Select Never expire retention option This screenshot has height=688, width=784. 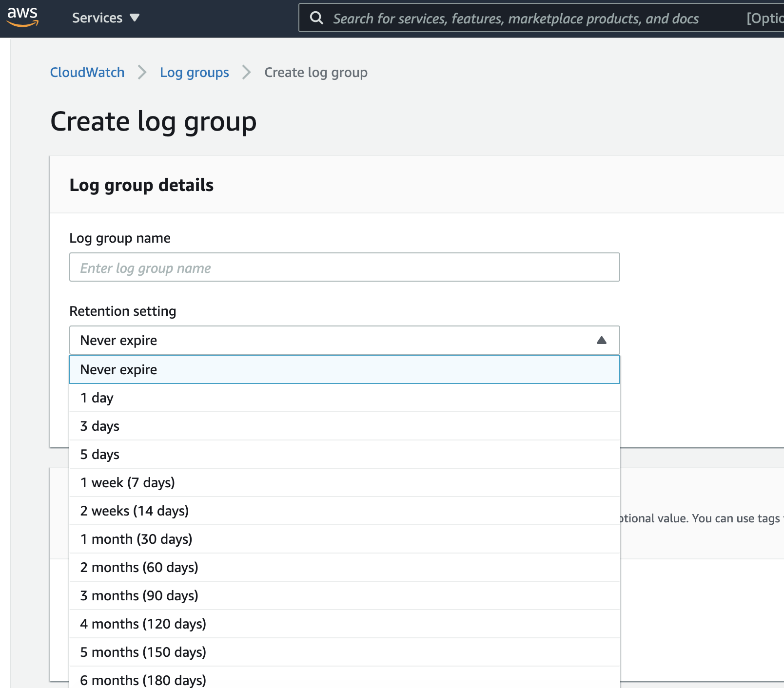click(344, 369)
